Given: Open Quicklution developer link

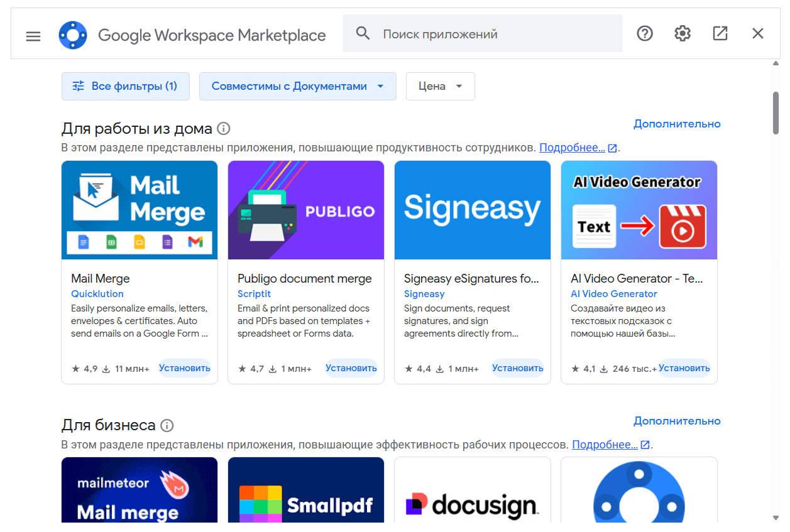Looking at the screenshot, I should [97, 294].
